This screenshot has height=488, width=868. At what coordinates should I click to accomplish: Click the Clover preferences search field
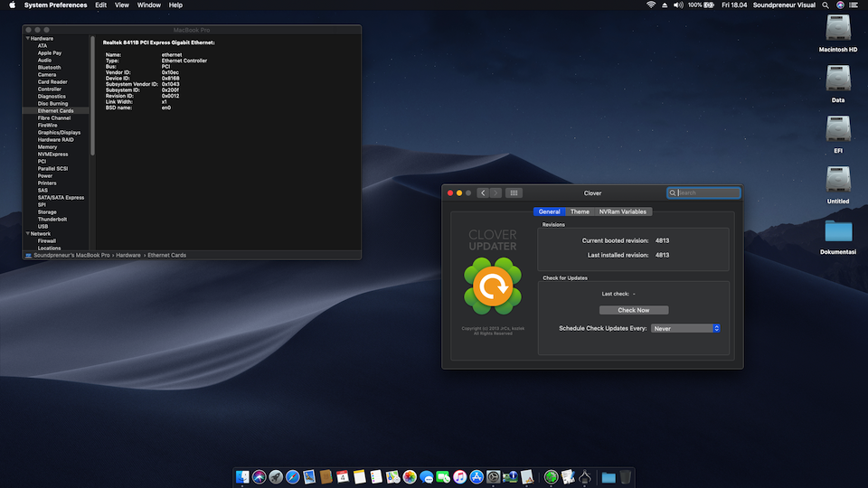[x=703, y=193]
